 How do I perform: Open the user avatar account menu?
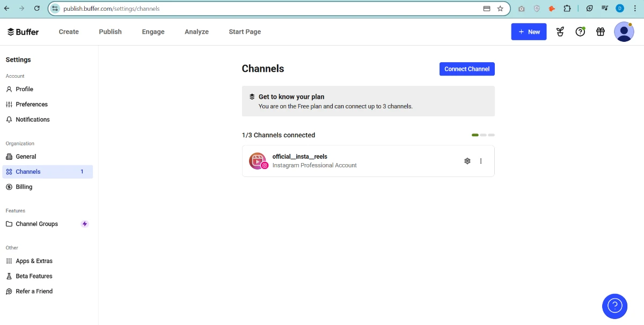624,32
